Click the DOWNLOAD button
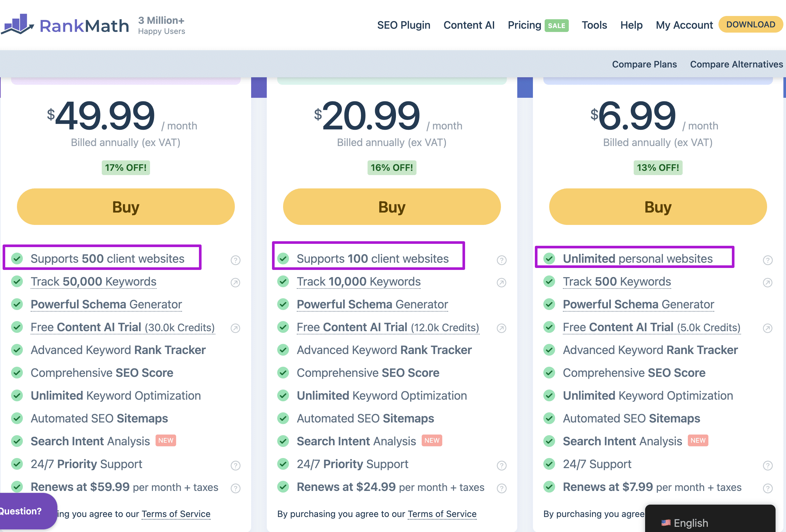Image resolution: width=786 pixels, height=532 pixels. tap(750, 24)
